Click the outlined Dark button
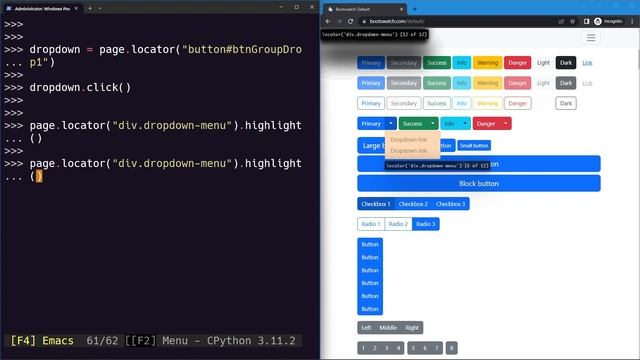This screenshot has width=640, height=360. click(x=566, y=103)
